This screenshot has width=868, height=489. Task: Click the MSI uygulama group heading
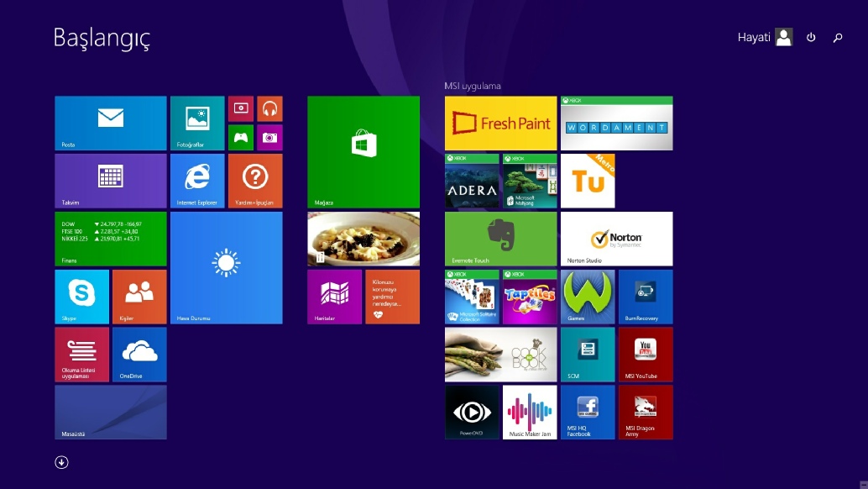(473, 86)
